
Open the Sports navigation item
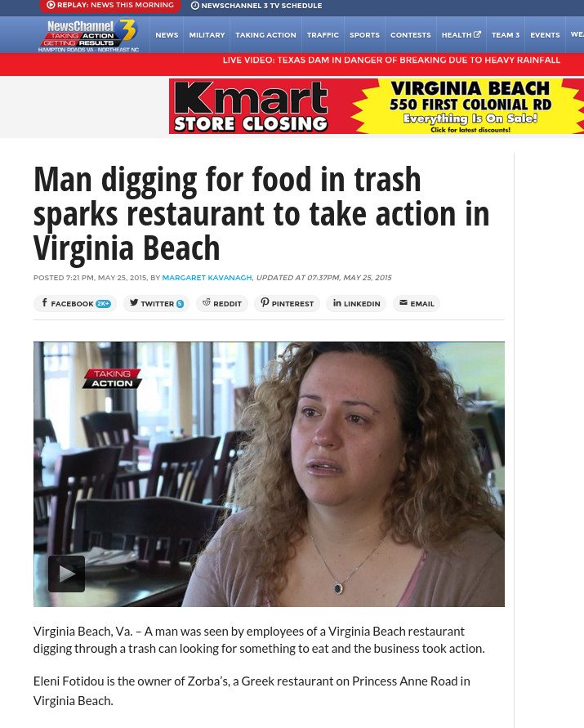364,35
